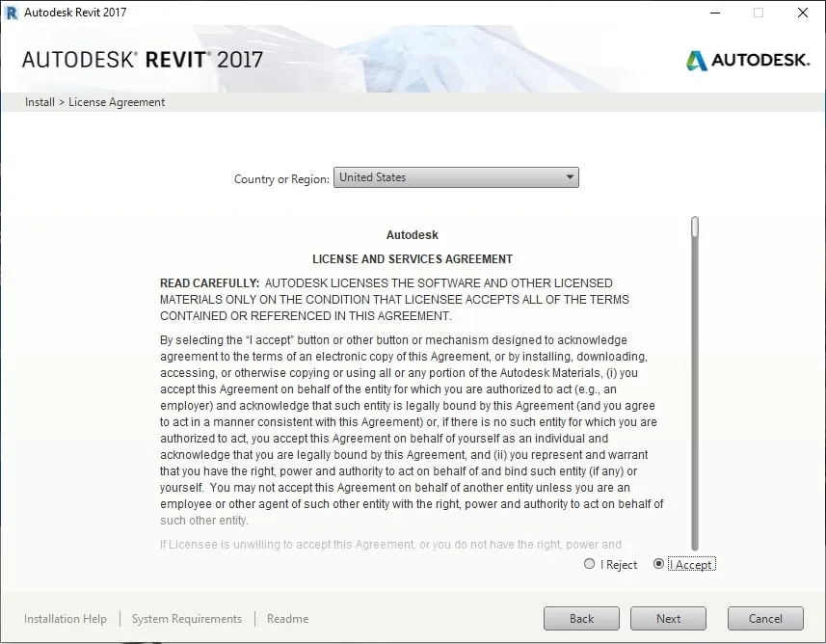Click the Revit R icon in title bar

coord(12,12)
